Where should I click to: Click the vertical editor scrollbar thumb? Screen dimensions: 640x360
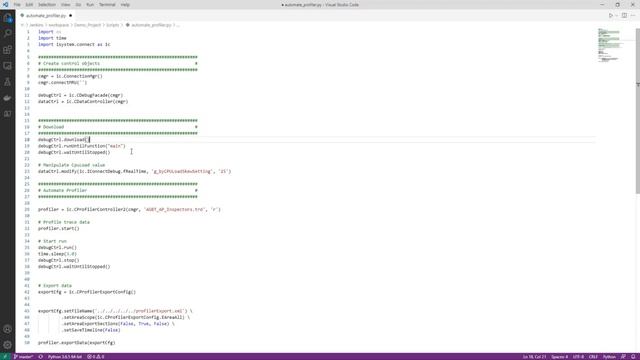638,111
